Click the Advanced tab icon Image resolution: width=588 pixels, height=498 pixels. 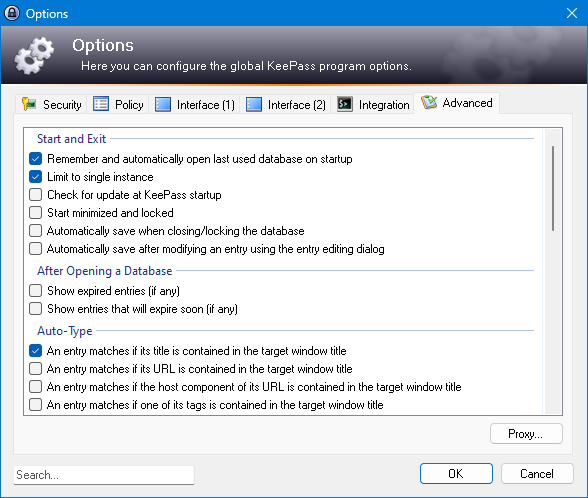429,102
